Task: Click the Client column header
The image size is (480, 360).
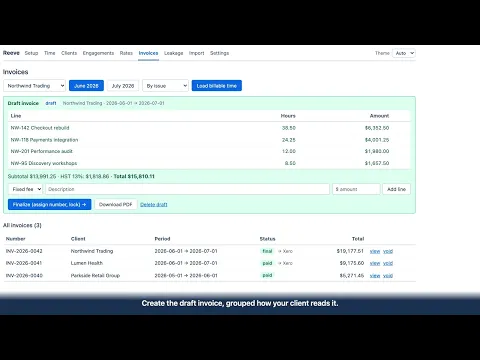Action: tap(78, 239)
